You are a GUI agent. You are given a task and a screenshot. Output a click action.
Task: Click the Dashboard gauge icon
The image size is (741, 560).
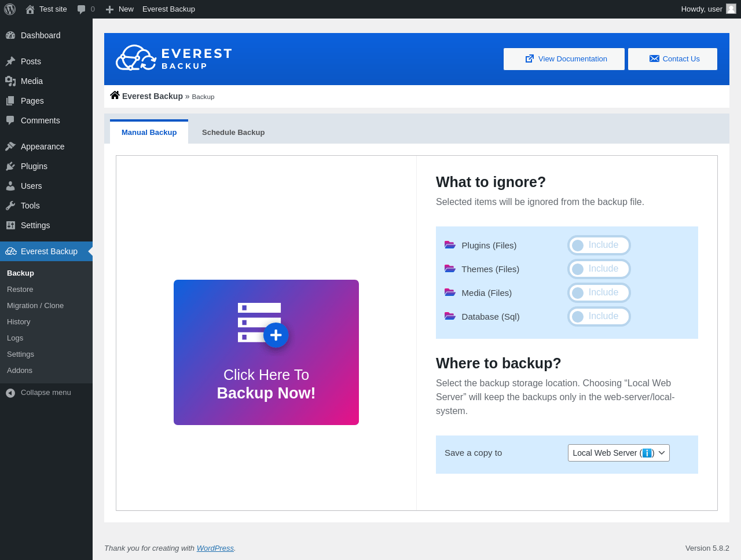pyautogui.click(x=10, y=35)
